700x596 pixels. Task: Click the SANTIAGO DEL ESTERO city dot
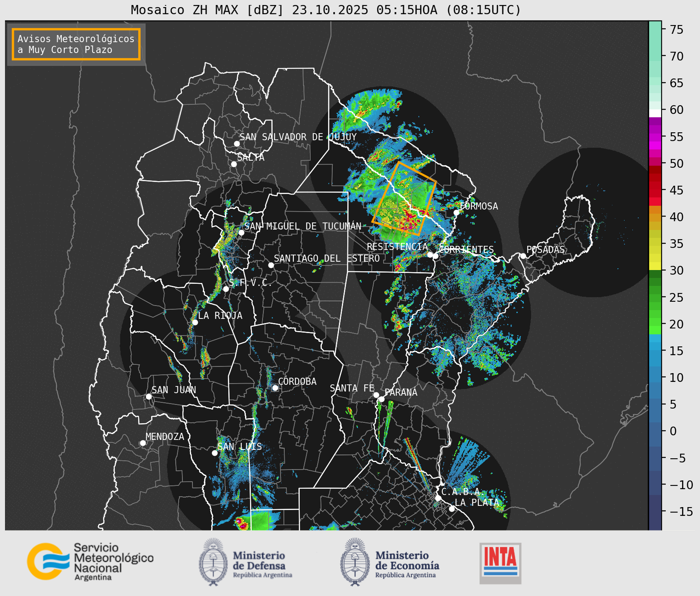pyautogui.click(x=271, y=265)
